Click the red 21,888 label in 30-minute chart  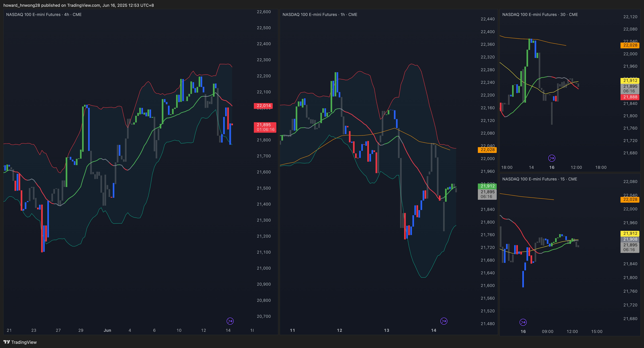(630, 97)
